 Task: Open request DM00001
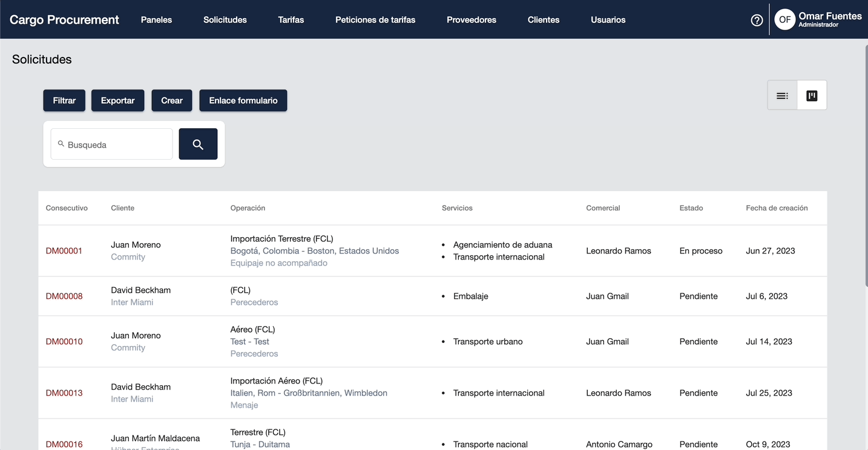click(x=64, y=251)
